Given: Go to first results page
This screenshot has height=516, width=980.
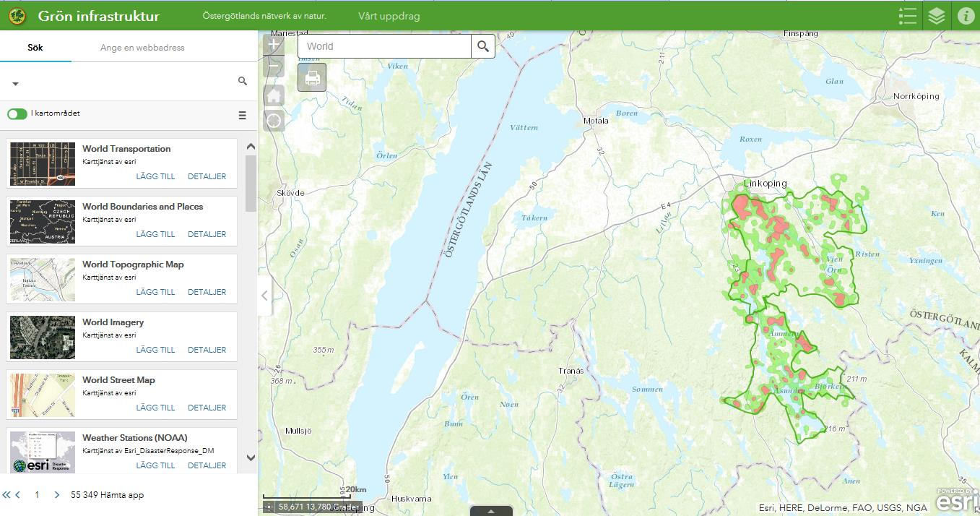Looking at the screenshot, I should point(6,495).
